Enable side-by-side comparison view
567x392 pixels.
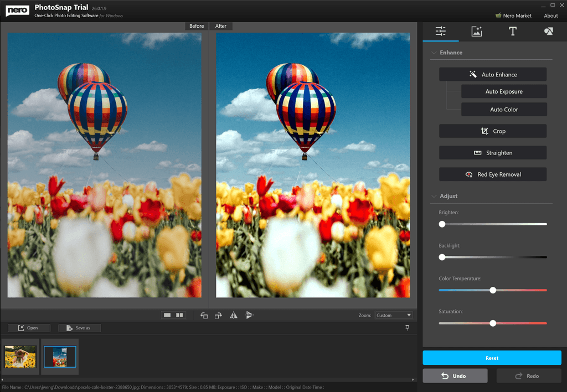click(179, 314)
